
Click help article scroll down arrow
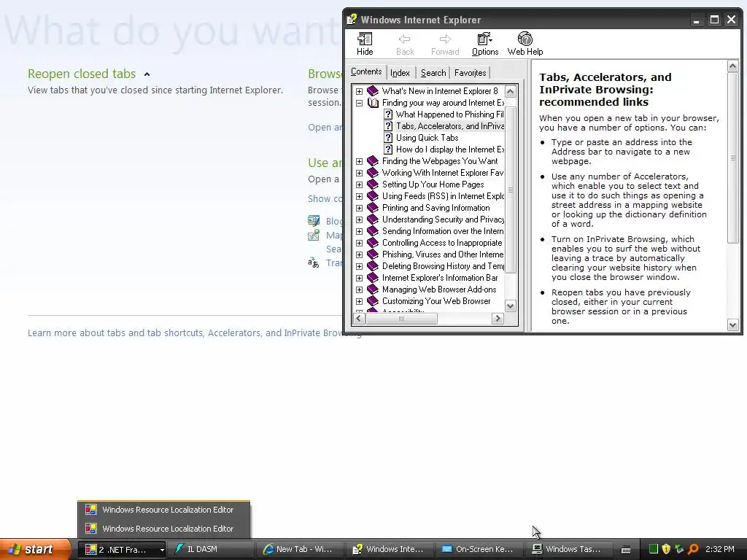(732, 325)
